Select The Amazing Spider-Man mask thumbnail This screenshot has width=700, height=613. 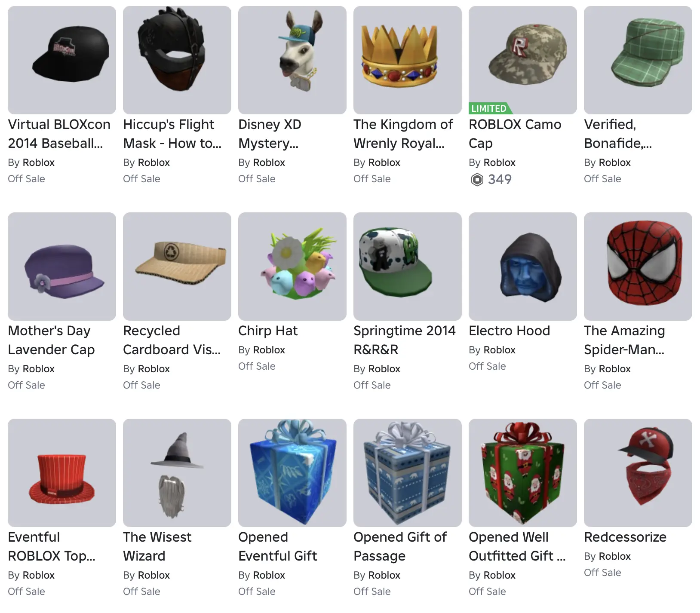pos(638,267)
